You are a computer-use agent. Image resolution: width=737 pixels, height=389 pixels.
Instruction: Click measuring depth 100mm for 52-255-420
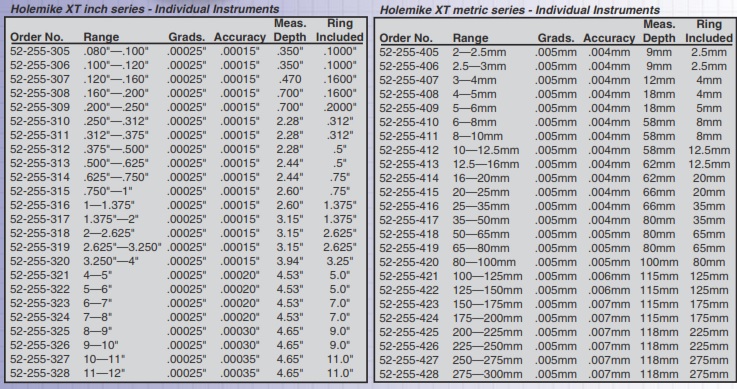click(x=659, y=262)
